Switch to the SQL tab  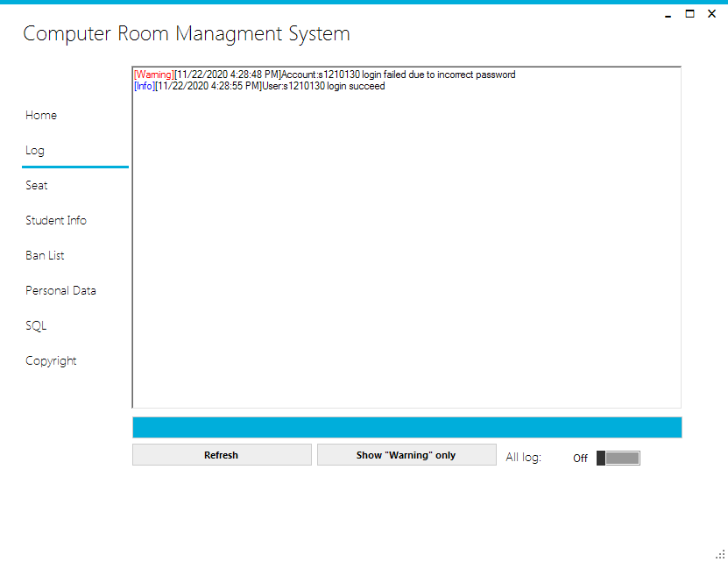pos(36,325)
